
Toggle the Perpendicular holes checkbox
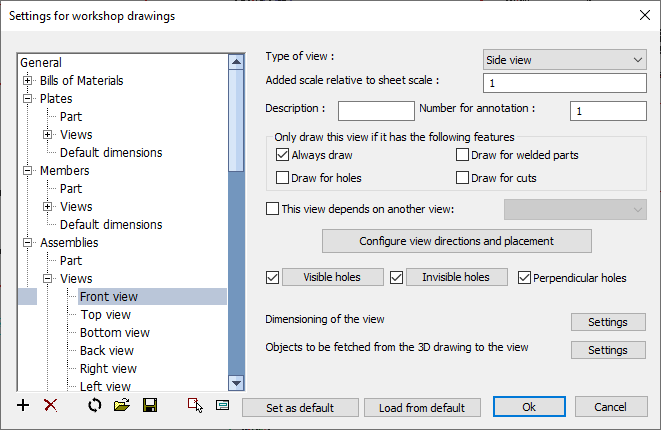click(x=524, y=278)
